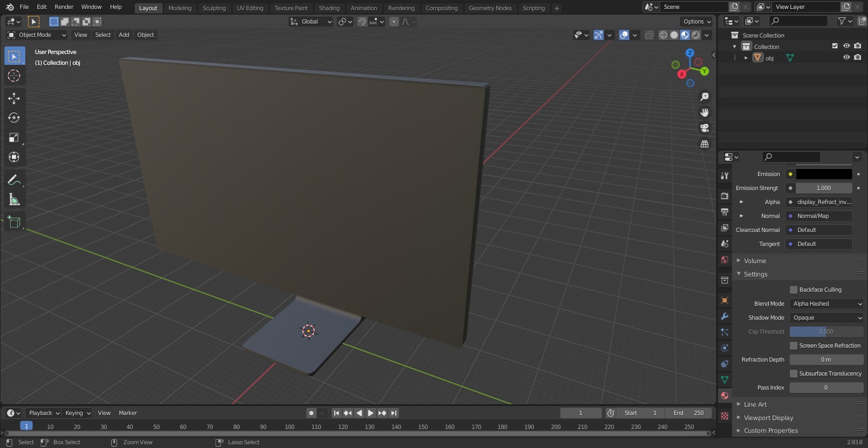868x448 pixels.
Task: Open Keying popover in timeline
Action: (78, 413)
